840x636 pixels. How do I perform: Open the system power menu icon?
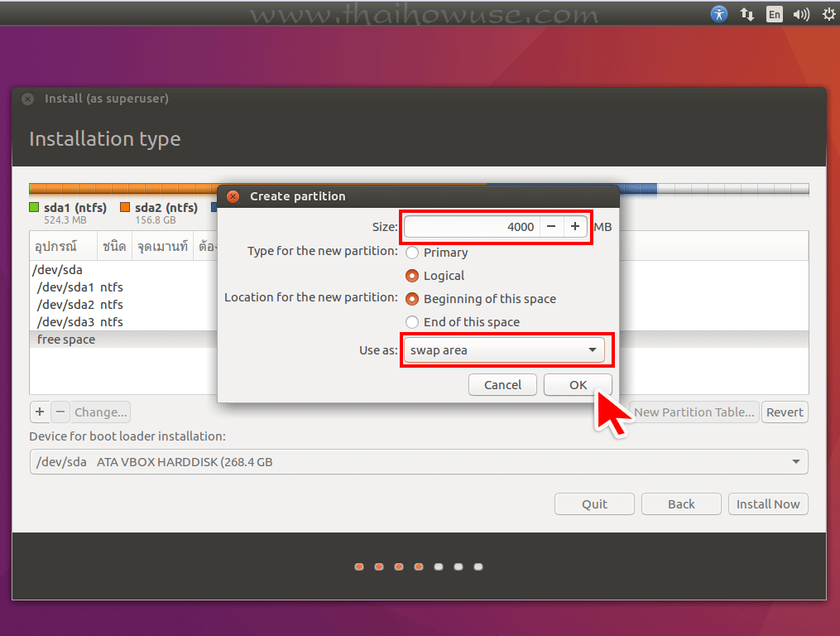coord(828,14)
